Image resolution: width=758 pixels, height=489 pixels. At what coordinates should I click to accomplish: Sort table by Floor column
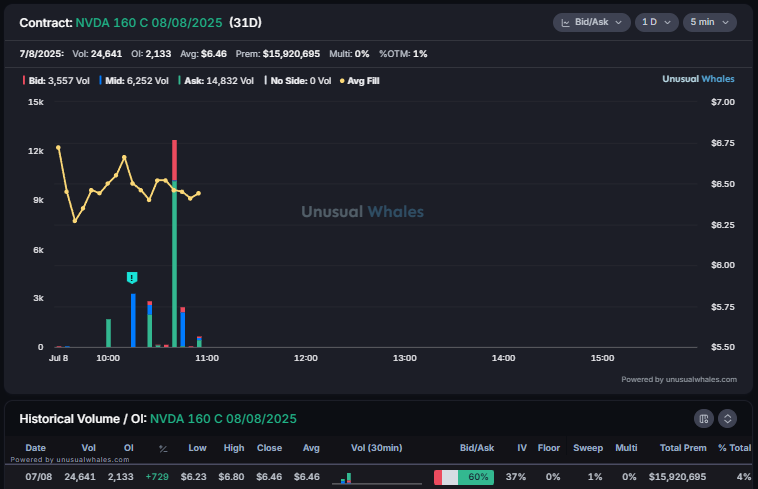(x=549, y=448)
